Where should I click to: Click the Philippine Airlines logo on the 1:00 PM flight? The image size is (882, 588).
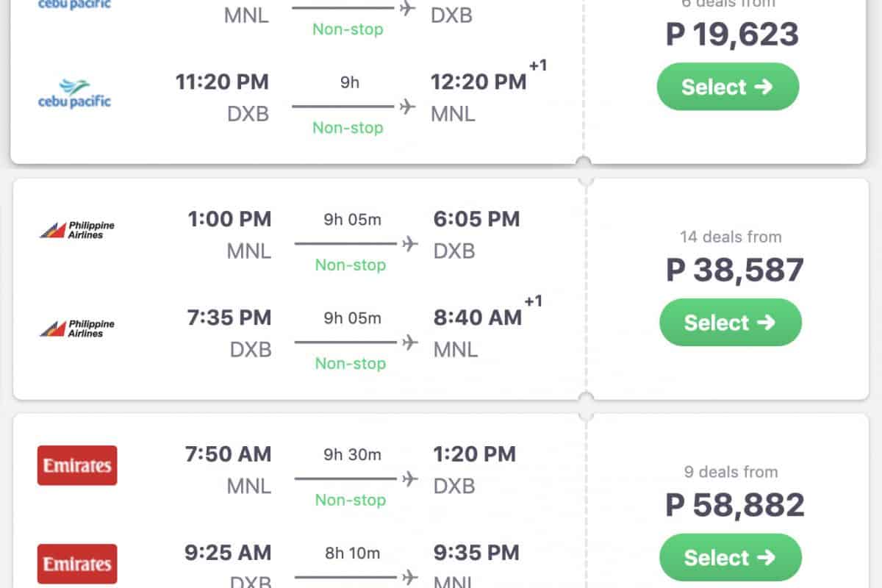[x=77, y=229]
